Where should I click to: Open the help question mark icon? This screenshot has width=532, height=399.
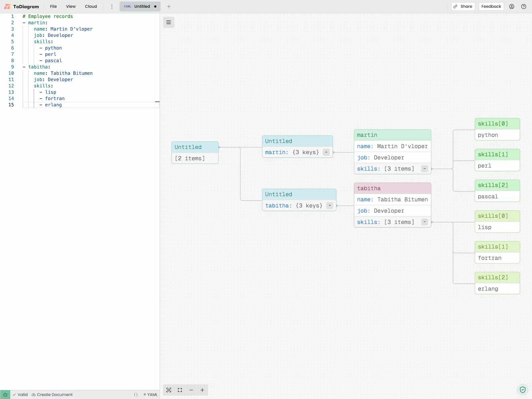524,6
